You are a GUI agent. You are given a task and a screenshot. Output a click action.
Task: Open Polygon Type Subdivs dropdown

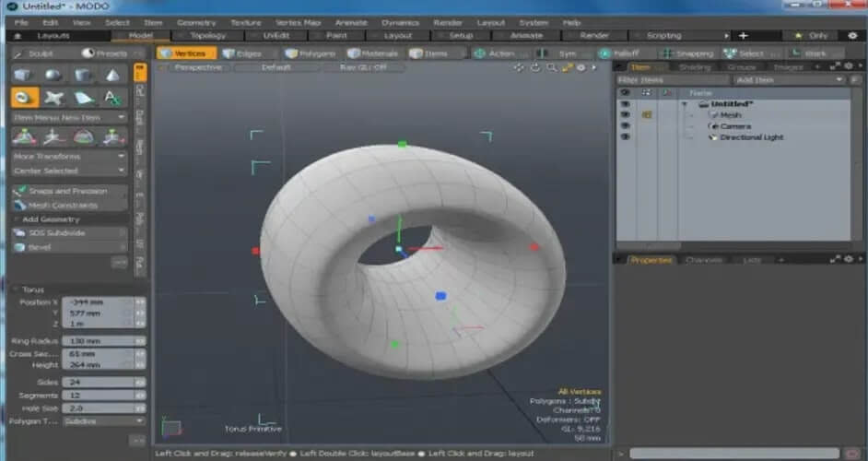(x=103, y=421)
